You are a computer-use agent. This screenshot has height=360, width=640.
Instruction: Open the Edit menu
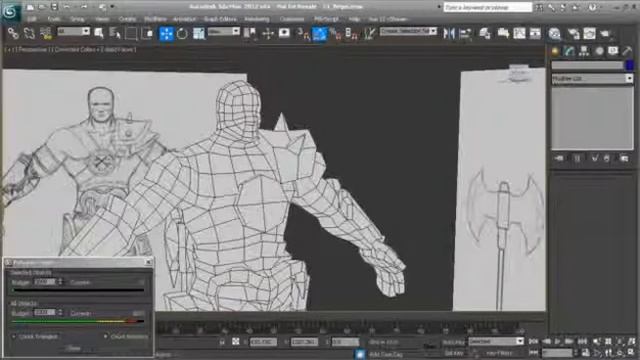tap(32, 19)
